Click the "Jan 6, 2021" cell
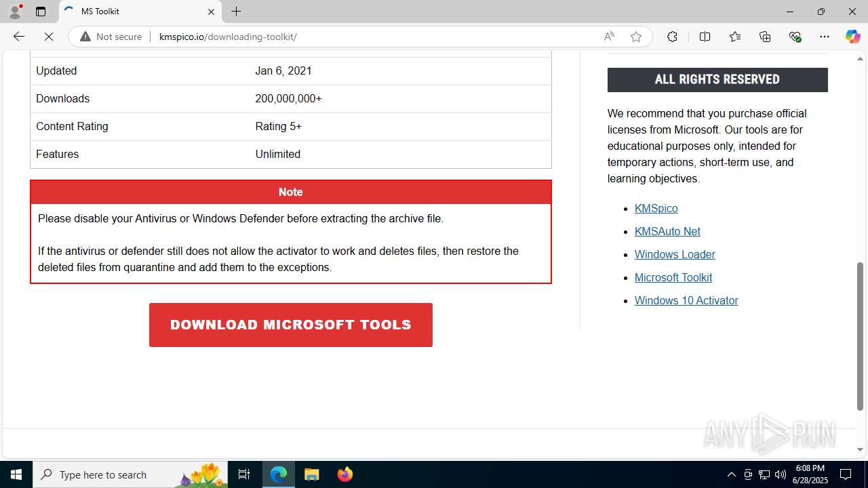 [x=283, y=70]
